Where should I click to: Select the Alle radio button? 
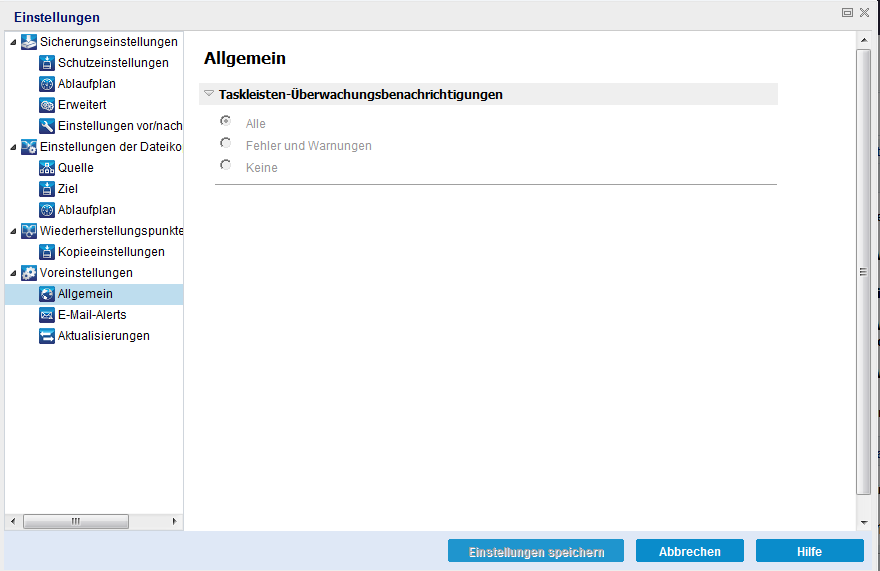[226, 121]
